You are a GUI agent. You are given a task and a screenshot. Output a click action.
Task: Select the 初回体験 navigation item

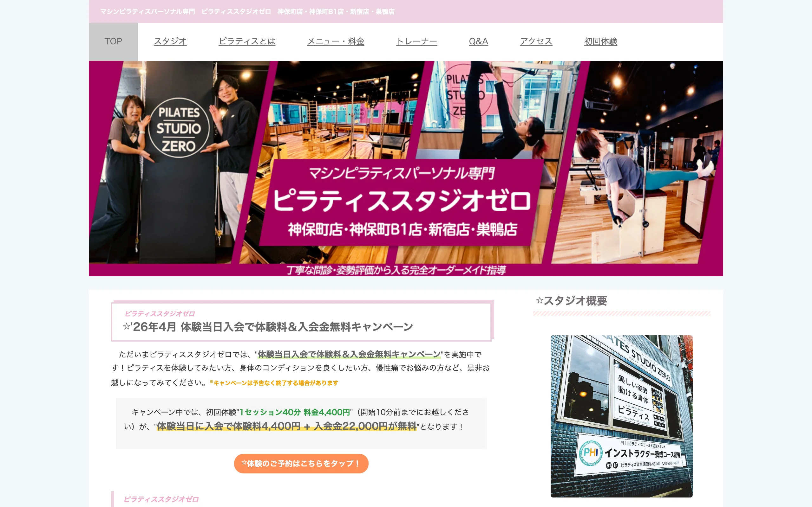[600, 41]
